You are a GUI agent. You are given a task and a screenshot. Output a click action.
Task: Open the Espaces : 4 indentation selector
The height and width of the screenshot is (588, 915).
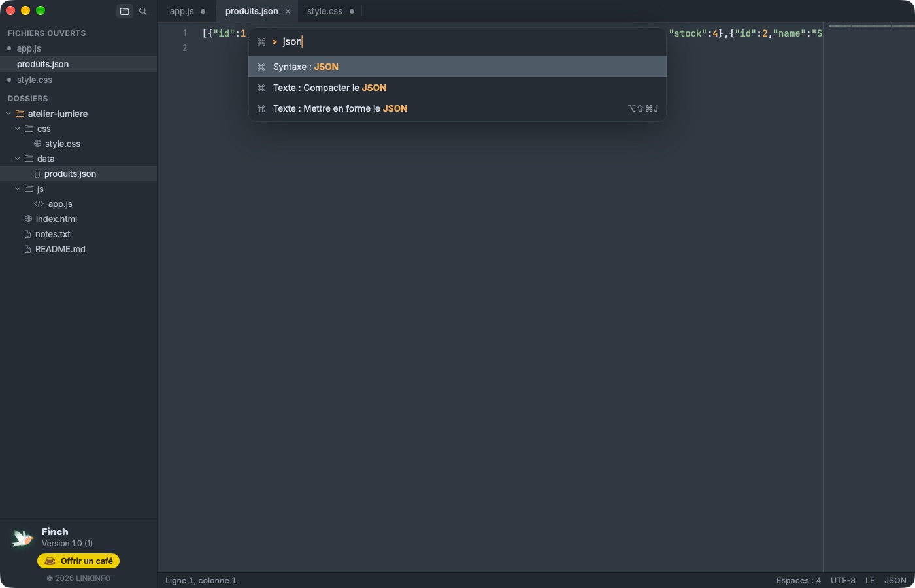click(x=798, y=580)
